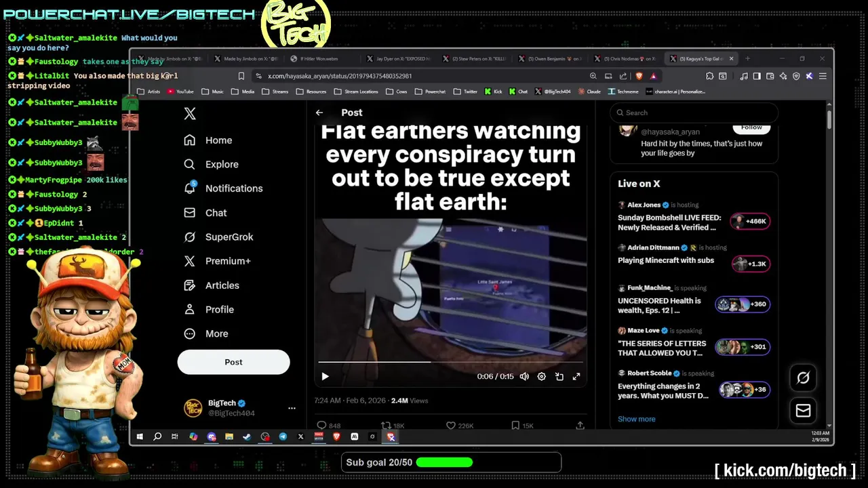868x488 pixels.
Task: Click the X logo in the sidebar
Action: coord(190,114)
